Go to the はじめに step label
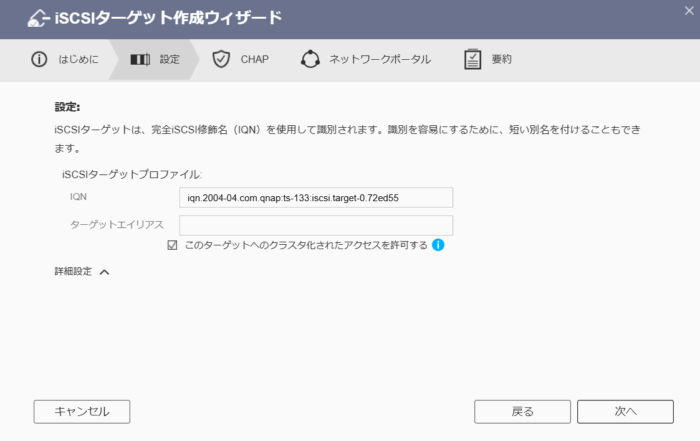The width and height of the screenshot is (700, 441). [78, 60]
